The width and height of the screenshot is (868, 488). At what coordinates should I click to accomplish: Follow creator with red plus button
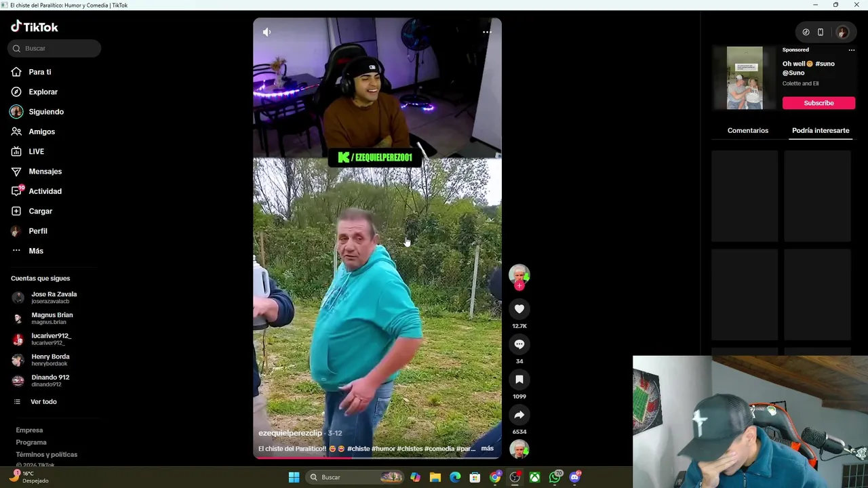point(519,286)
